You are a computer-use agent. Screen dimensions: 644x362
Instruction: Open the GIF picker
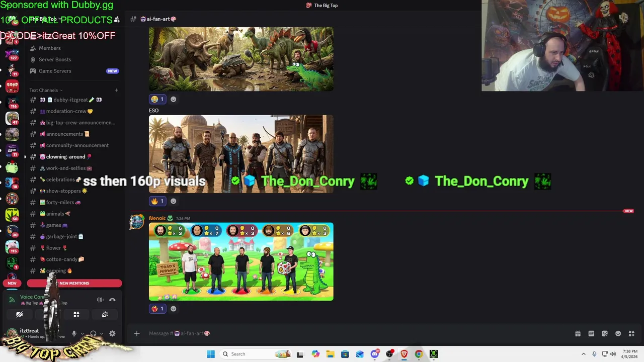pos(591,333)
